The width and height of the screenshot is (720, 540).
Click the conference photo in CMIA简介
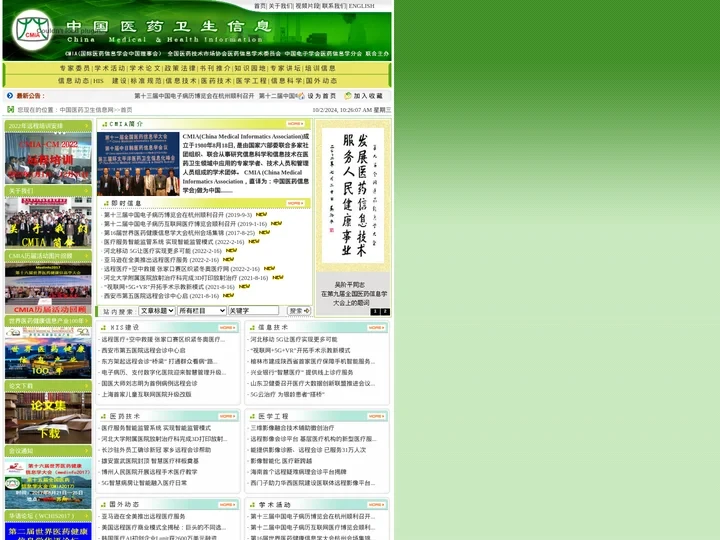point(138,164)
